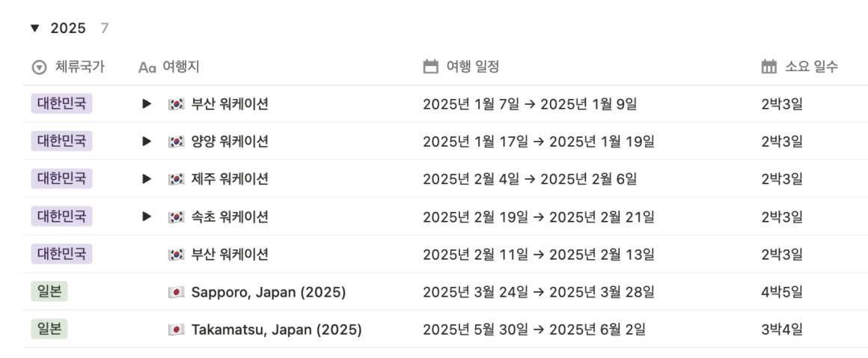Screen dimensions: 868x358
Task: Click the calendar icon beside 여행 일정
Action: point(431,67)
